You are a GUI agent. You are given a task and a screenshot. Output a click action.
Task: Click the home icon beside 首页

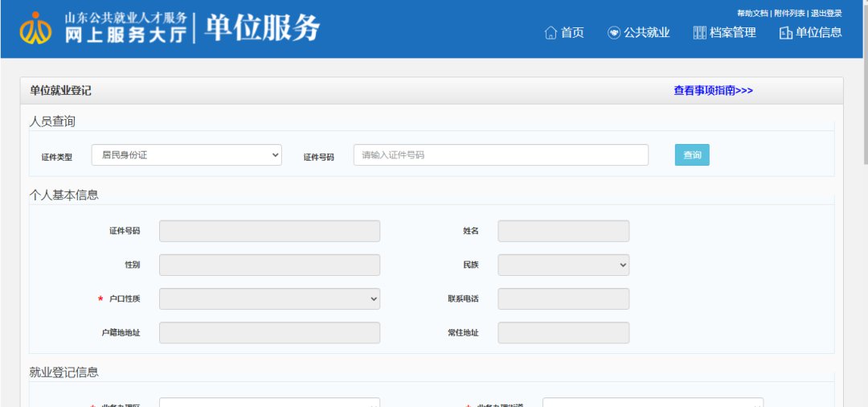pos(551,33)
